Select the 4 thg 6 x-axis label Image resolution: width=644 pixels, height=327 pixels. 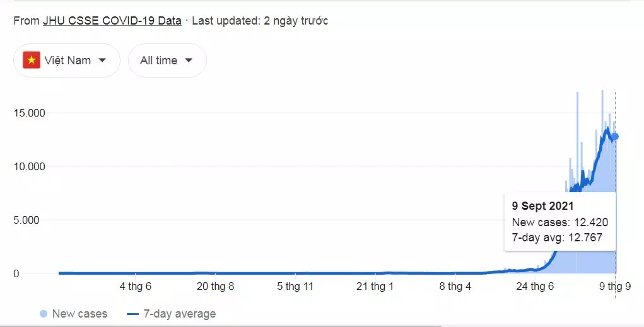tap(135, 287)
